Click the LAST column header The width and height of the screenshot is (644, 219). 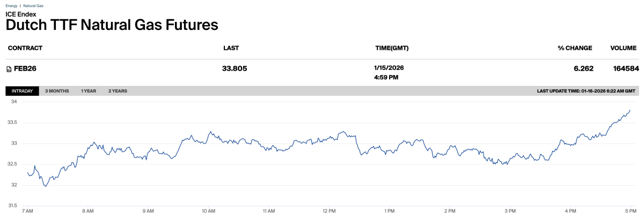coord(231,48)
